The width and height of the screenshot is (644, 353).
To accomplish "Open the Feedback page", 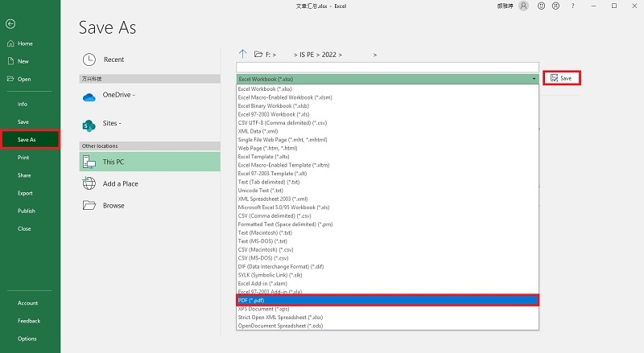I will pos(29,321).
